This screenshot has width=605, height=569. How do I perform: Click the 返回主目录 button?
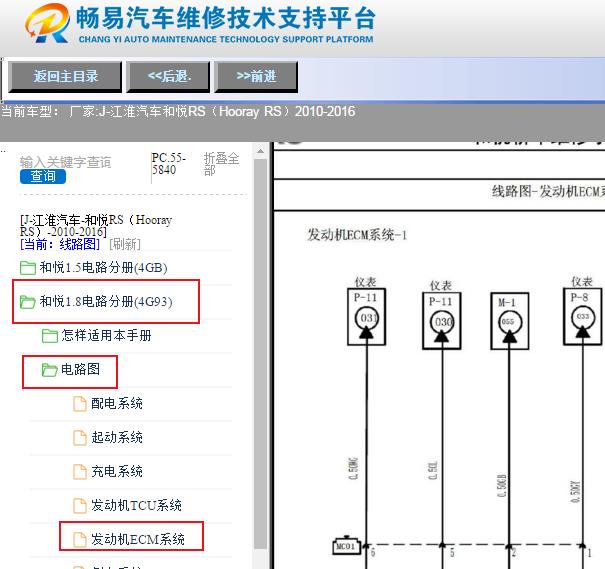click(x=65, y=76)
